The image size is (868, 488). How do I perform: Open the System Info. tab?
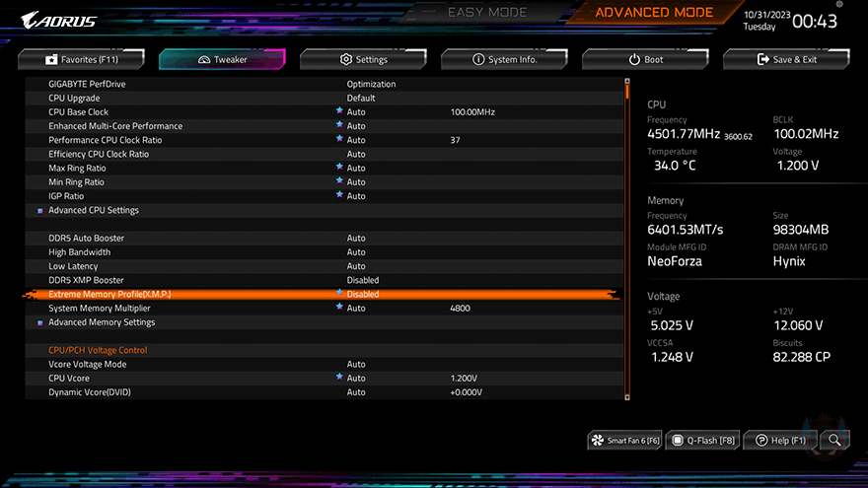pyautogui.click(x=504, y=59)
